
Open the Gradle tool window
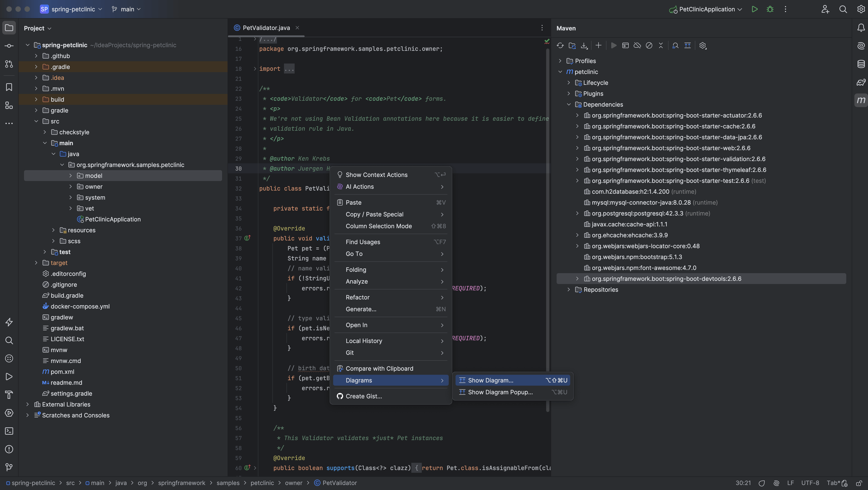click(x=861, y=82)
